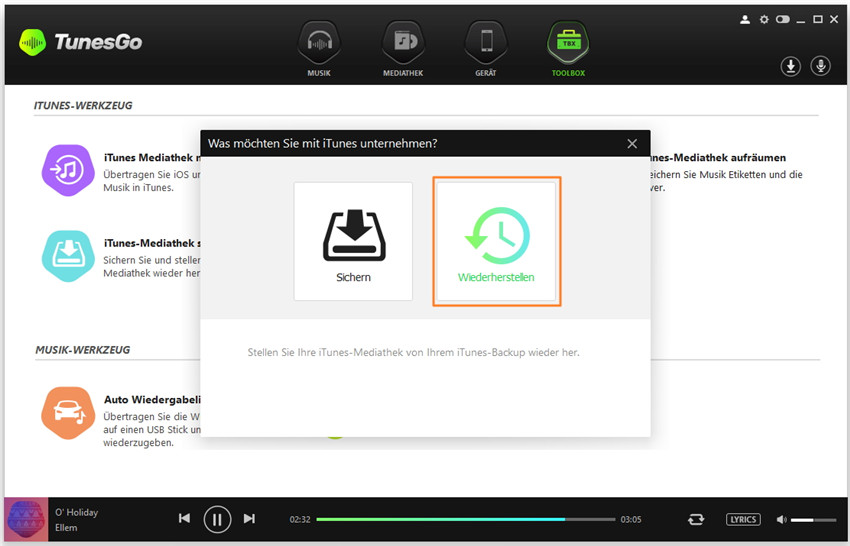
Task: Pause the current song
Action: point(217,519)
